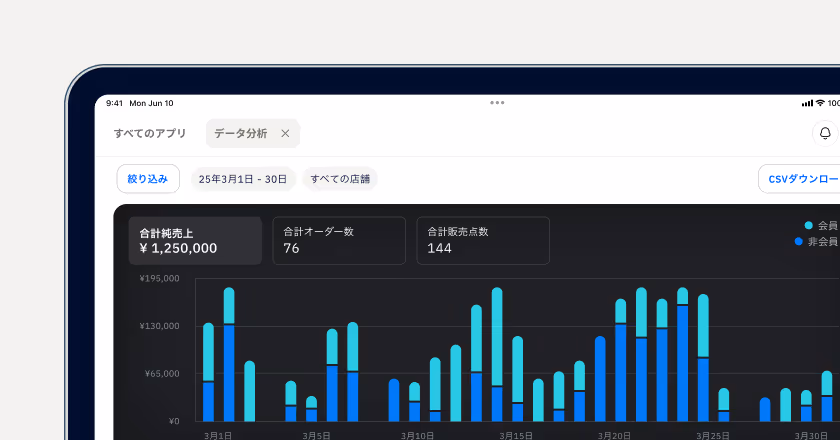Click the ¥ 1,250,000 total value
This screenshot has height=440, width=840.
(178, 248)
